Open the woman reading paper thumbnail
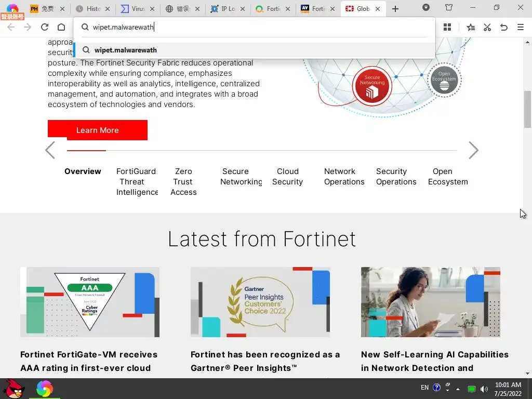The image size is (532, 399). 431,302
